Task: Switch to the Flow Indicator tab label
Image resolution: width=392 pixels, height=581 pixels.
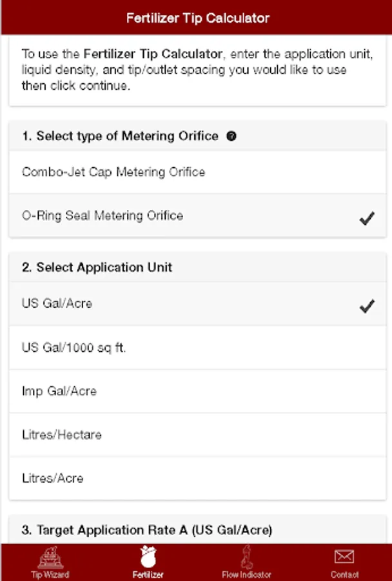Action: [x=246, y=574]
